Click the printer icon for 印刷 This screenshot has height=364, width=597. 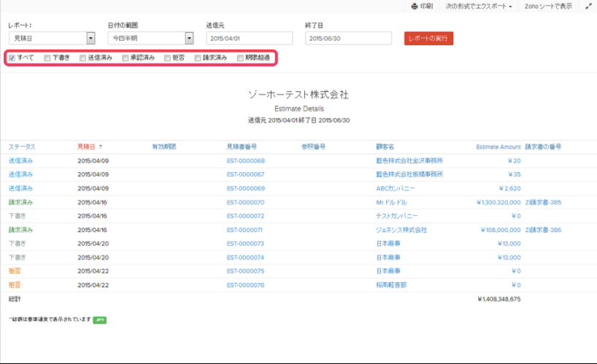414,6
